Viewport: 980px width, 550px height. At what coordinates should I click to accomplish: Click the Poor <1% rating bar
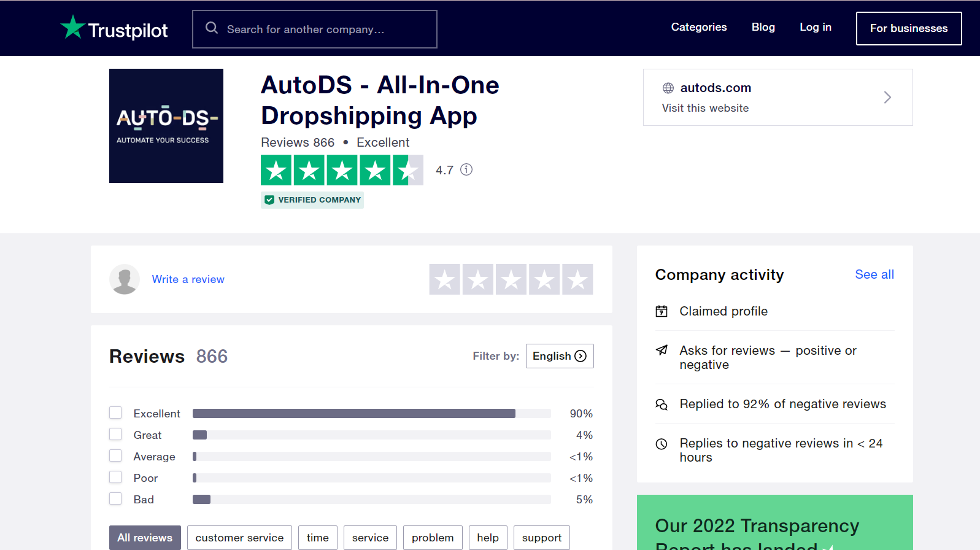click(x=372, y=478)
